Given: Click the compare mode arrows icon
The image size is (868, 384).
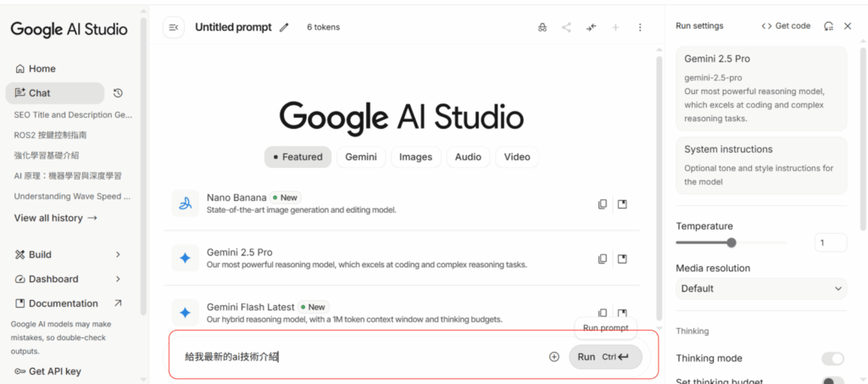Looking at the screenshot, I should [x=591, y=27].
